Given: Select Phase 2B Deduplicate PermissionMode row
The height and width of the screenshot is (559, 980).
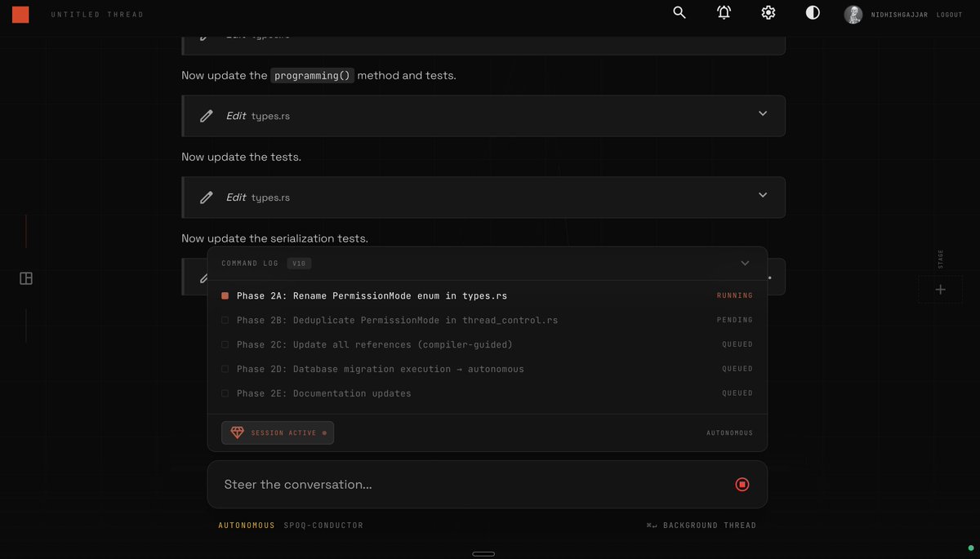Looking at the screenshot, I should pos(487,320).
